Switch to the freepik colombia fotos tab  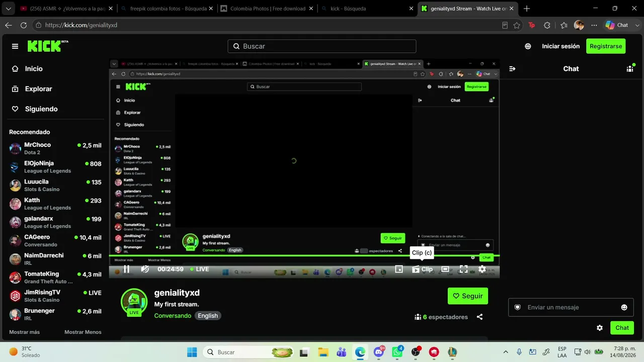click(168, 9)
